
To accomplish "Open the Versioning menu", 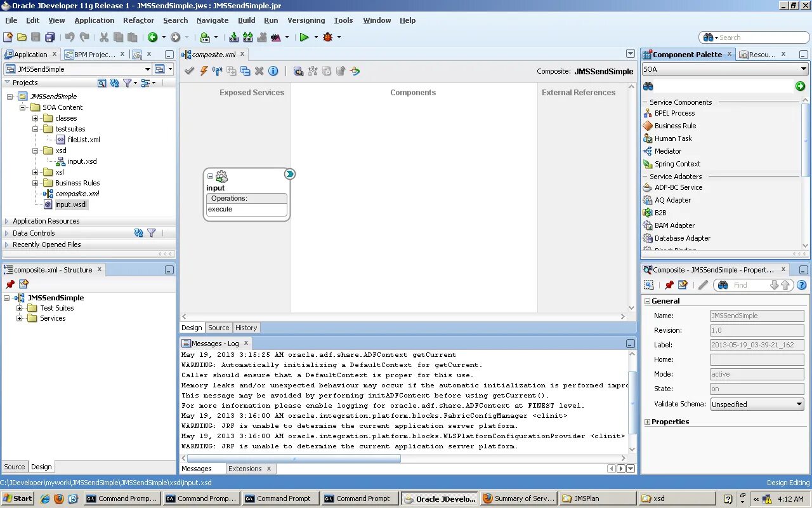I will [306, 20].
